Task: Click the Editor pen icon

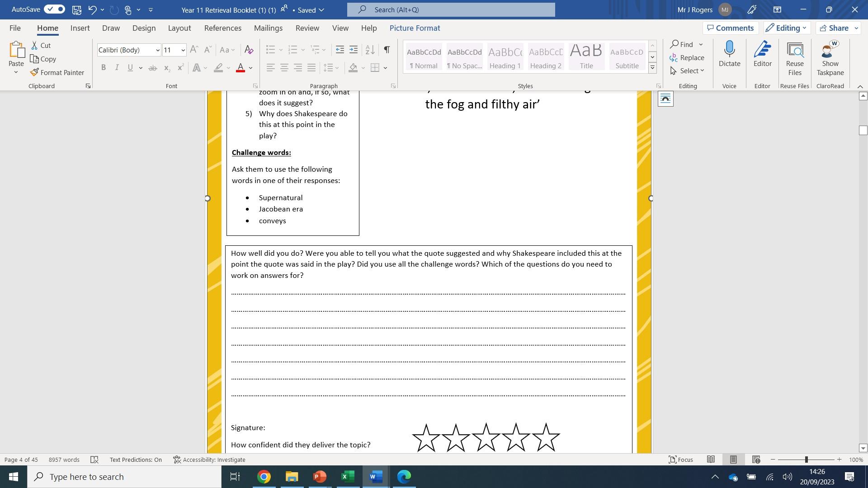Action: point(762,54)
